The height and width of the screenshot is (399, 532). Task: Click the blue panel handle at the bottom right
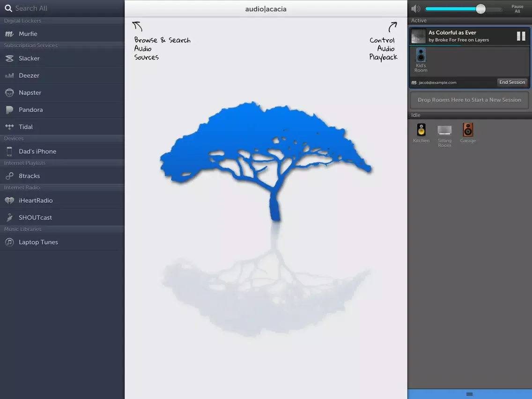(470, 394)
